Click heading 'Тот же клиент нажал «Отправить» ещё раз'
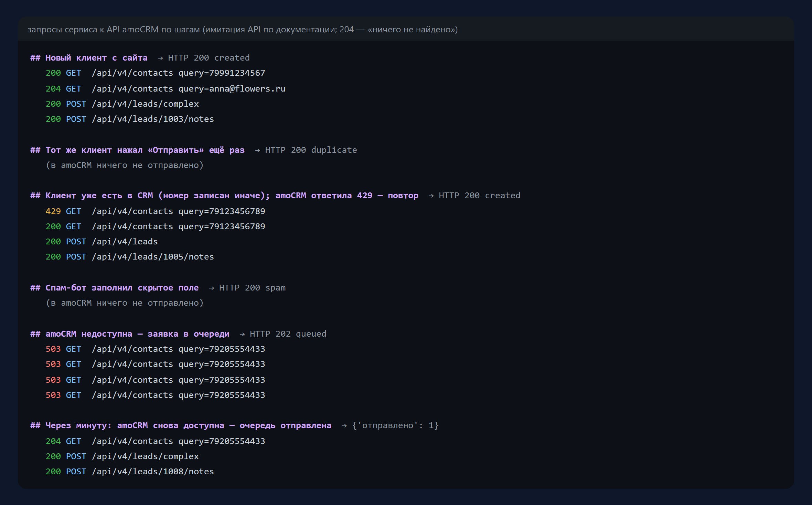This screenshot has width=812, height=506. (x=138, y=150)
